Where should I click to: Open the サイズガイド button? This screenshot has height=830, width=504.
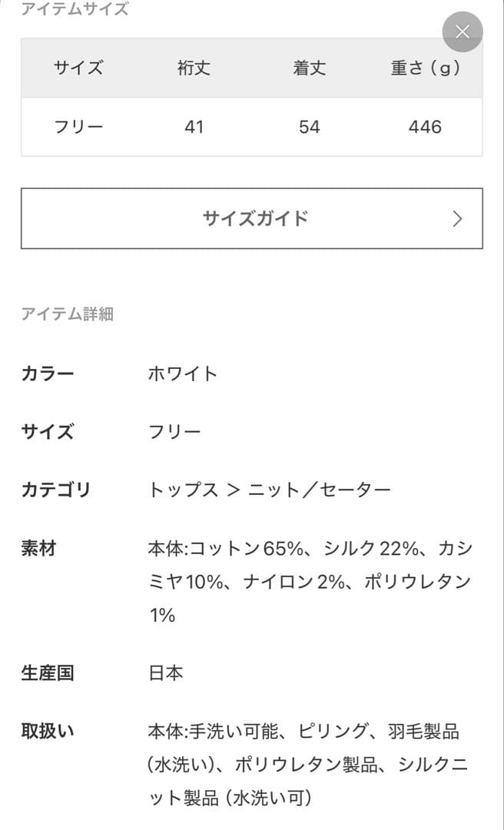tap(252, 217)
